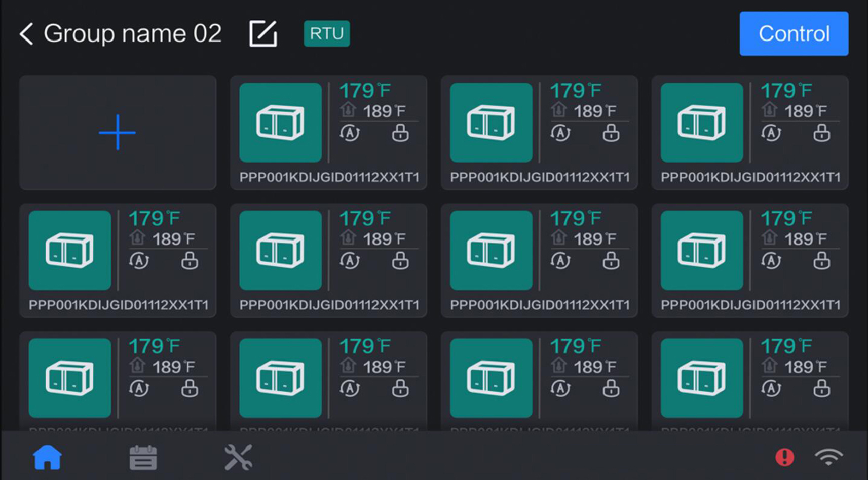Open the Schedule calendar tab
The width and height of the screenshot is (868, 480).
point(143,457)
